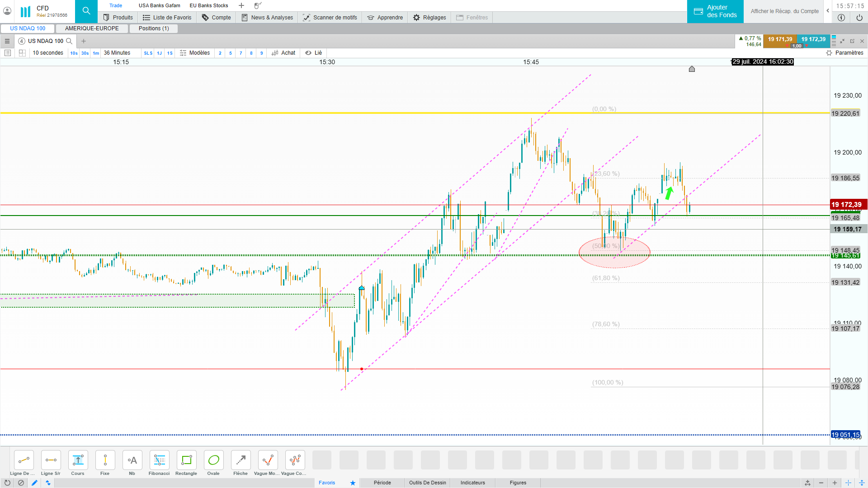Click the Ajouter des Fonds button

click(715, 11)
